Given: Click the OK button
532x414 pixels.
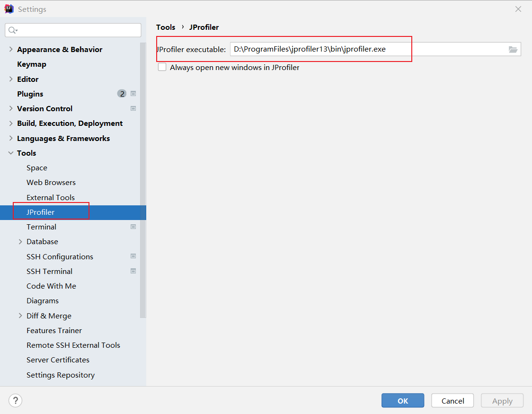Looking at the screenshot, I should (x=403, y=401).
